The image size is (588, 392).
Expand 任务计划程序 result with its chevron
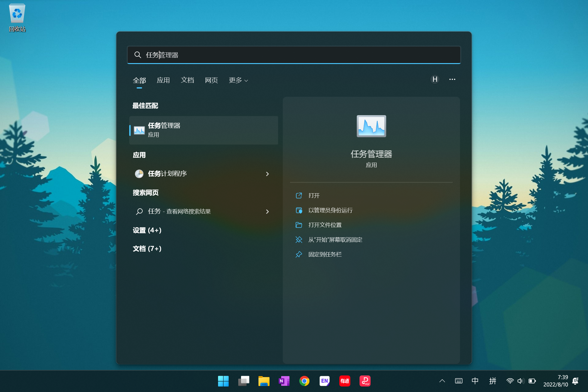coord(267,174)
